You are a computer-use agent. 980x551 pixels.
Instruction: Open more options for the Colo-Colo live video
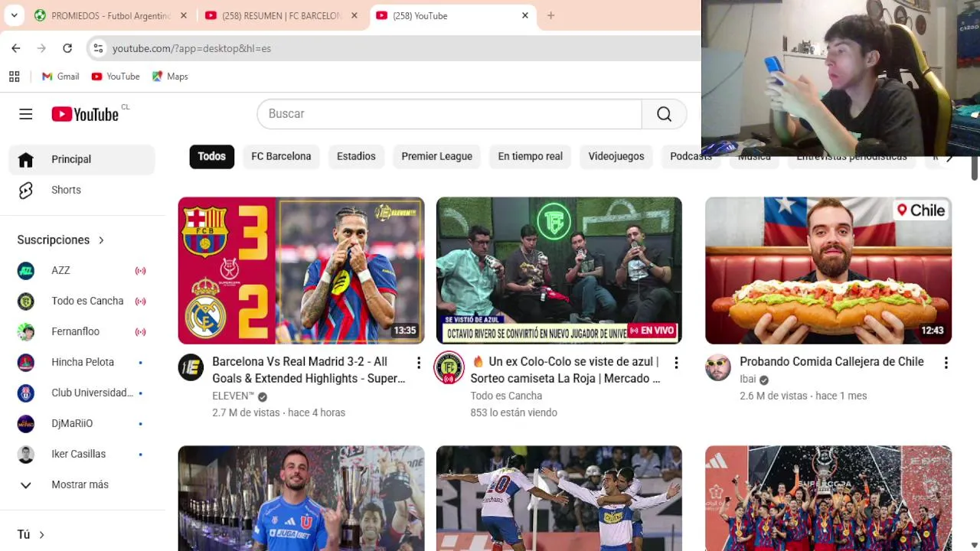[675, 363]
